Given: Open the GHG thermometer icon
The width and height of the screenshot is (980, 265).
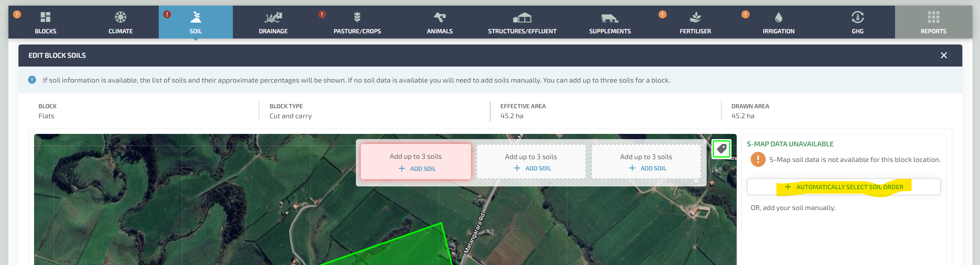Looking at the screenshot, I should pos(857,17).
